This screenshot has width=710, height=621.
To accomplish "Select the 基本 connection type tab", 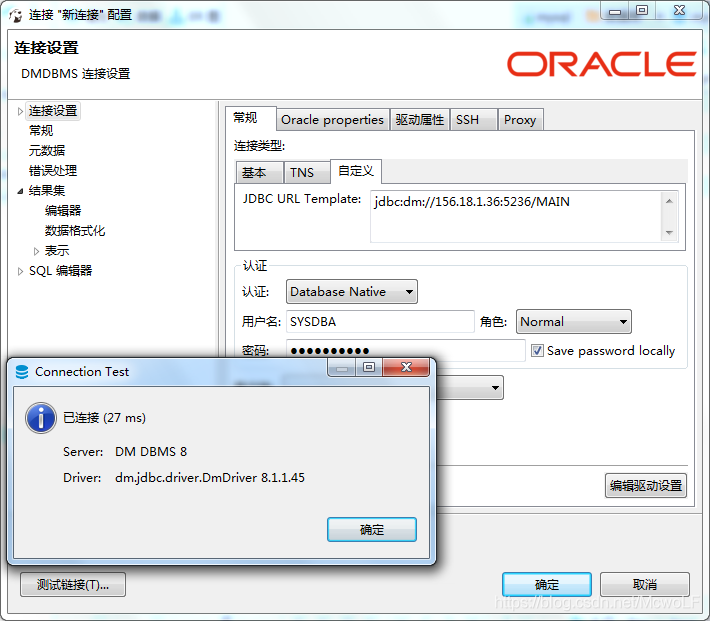I will 259,173.
